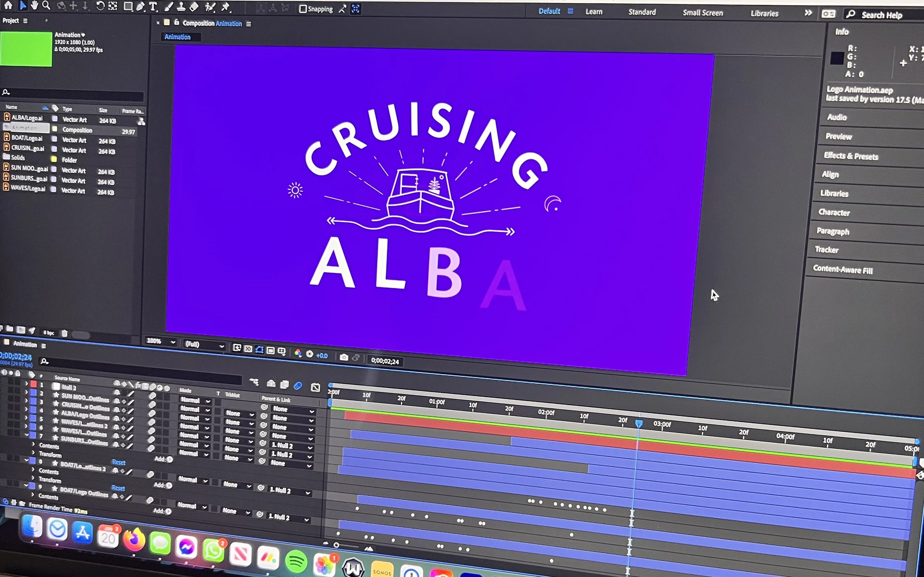924x577 pixels.
Task: Toggle shy switch on SUN MOO_Outlines layer
Action: pyautogui.click(x=117, y=392)
